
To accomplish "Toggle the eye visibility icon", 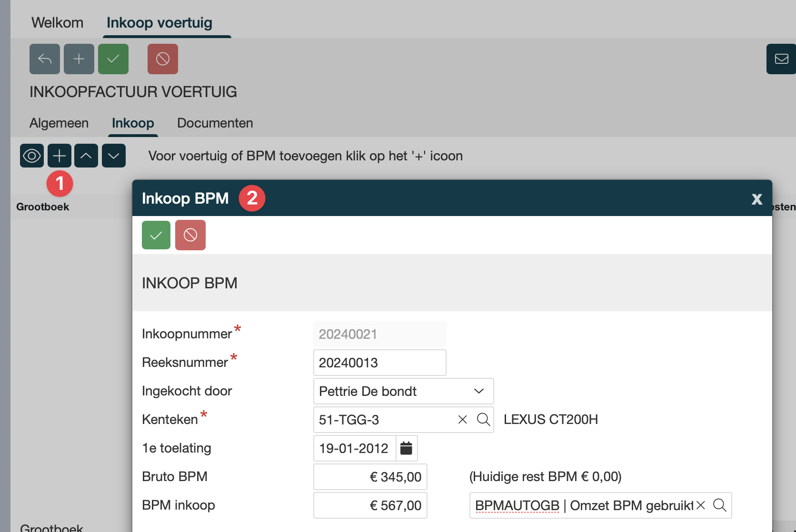I will click(x=32, y=156).
